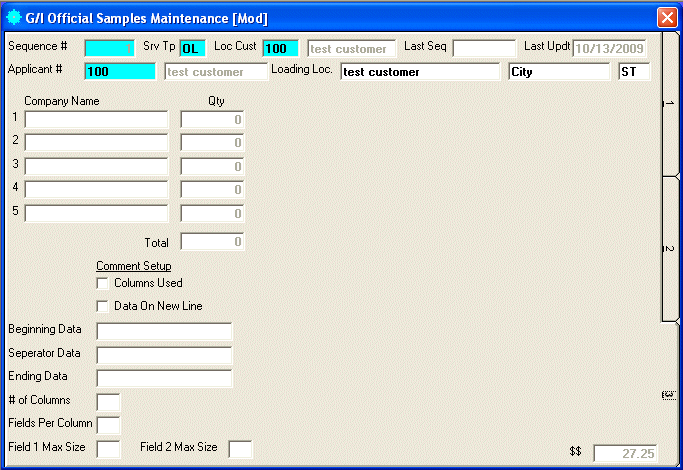Toggle the Data On New Line checkbox
Screen dimensions: 683x470
click(102, 306)
